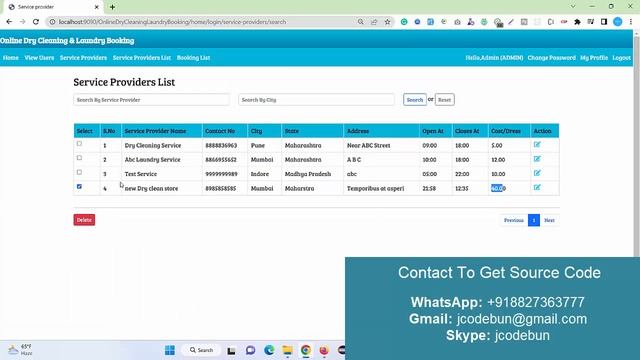Click the contact number 888883696 cell
This screenshot has width=640, height=360.
pos(221,145)
